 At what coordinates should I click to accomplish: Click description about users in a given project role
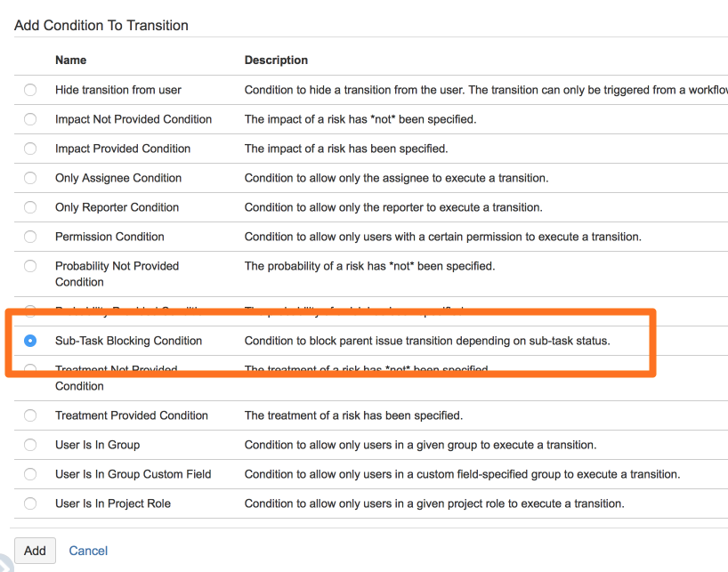point(434,504)
